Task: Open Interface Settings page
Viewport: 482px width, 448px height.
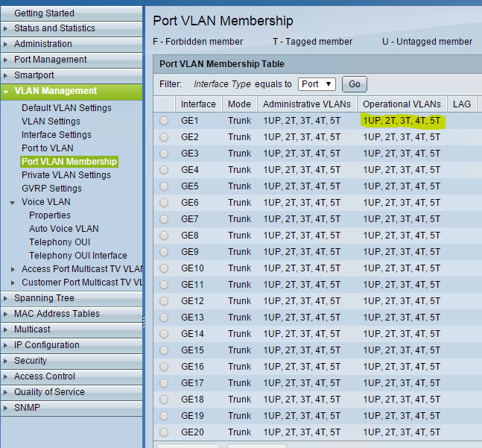Action: (57, 135)
